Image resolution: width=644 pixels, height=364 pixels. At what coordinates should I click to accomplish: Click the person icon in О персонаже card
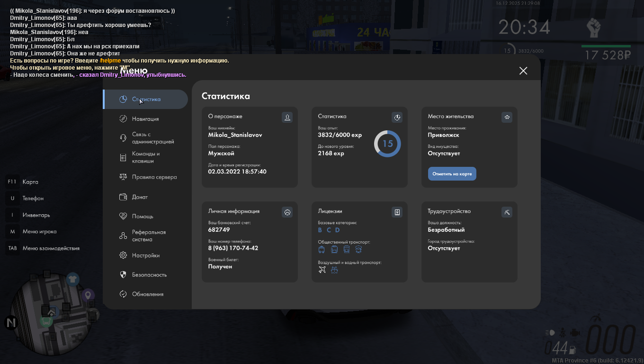[x=287, y=117]
